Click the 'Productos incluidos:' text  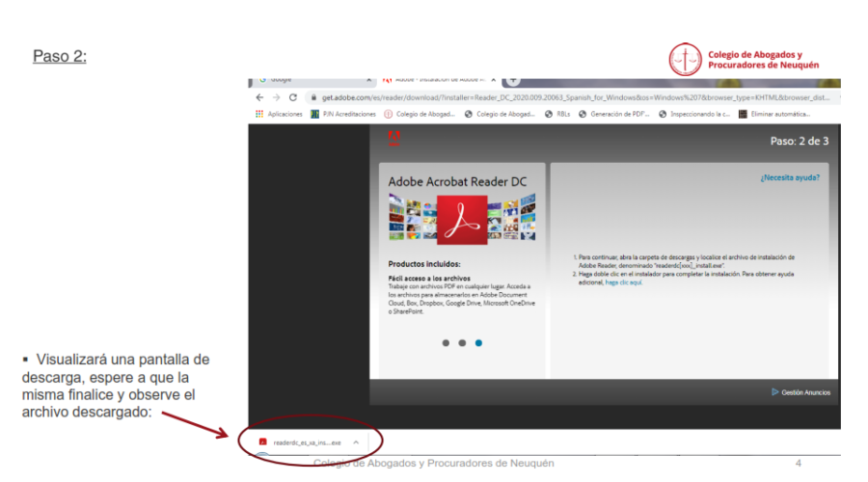pos(424,264)
